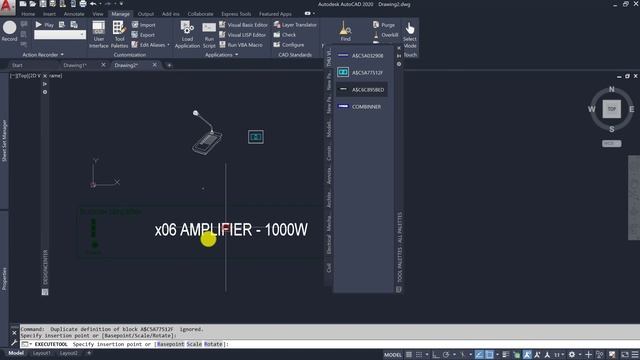
Task: Switch to the Express Tools tab
Action: [x=236, y=14]
